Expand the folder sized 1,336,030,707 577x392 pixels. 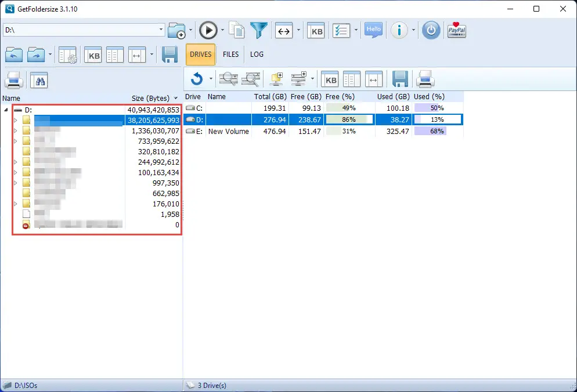(16, 130)
